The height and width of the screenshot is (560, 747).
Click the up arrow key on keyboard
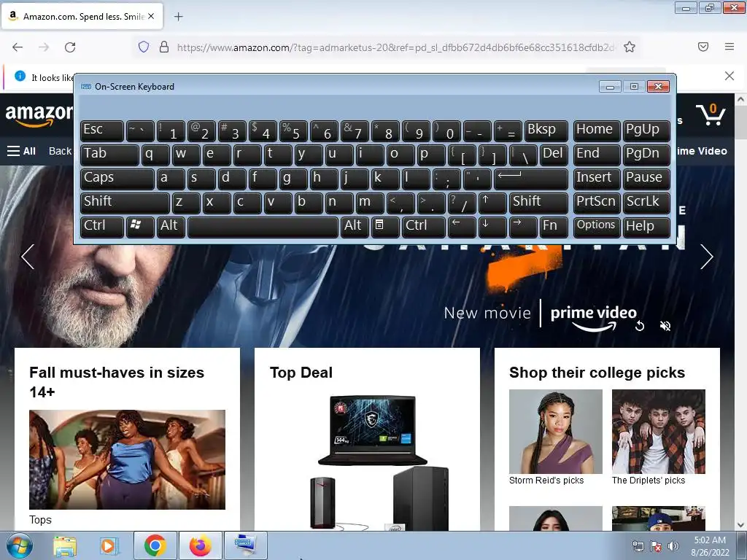coord(492,203)
